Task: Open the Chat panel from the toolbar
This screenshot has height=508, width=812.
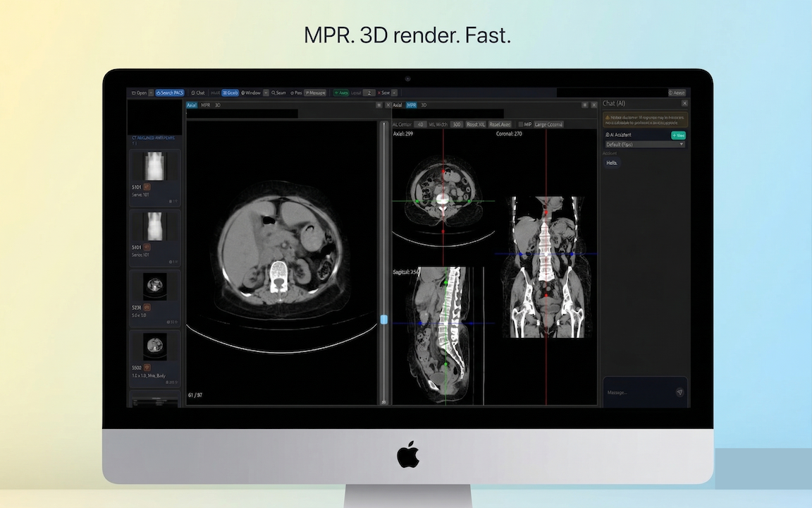Action: [x=198, y=92]
